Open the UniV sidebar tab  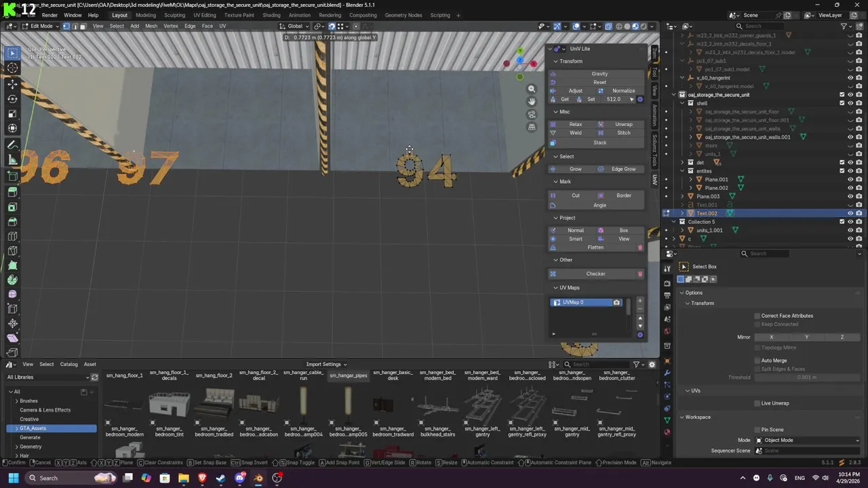654,180
